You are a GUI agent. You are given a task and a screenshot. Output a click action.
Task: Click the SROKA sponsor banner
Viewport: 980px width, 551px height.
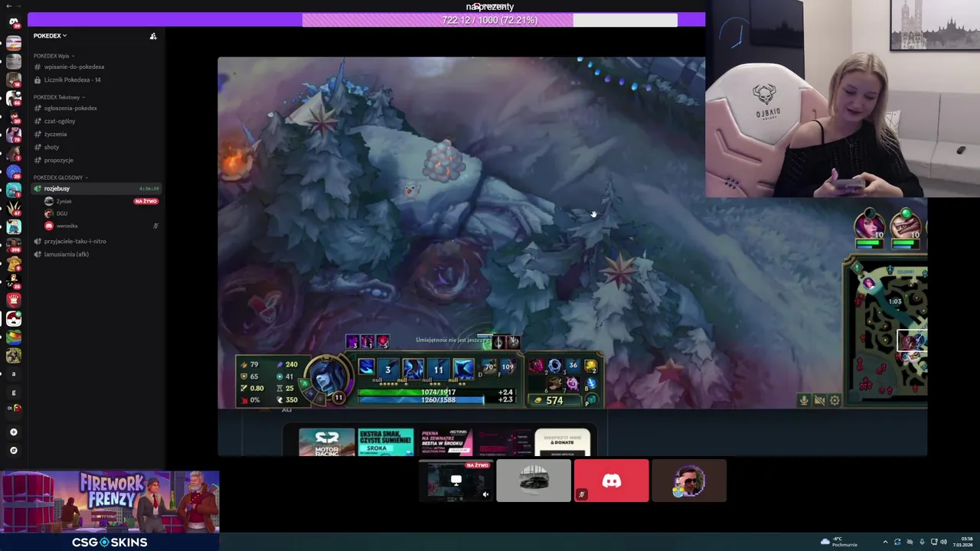[x=385, y=442]
